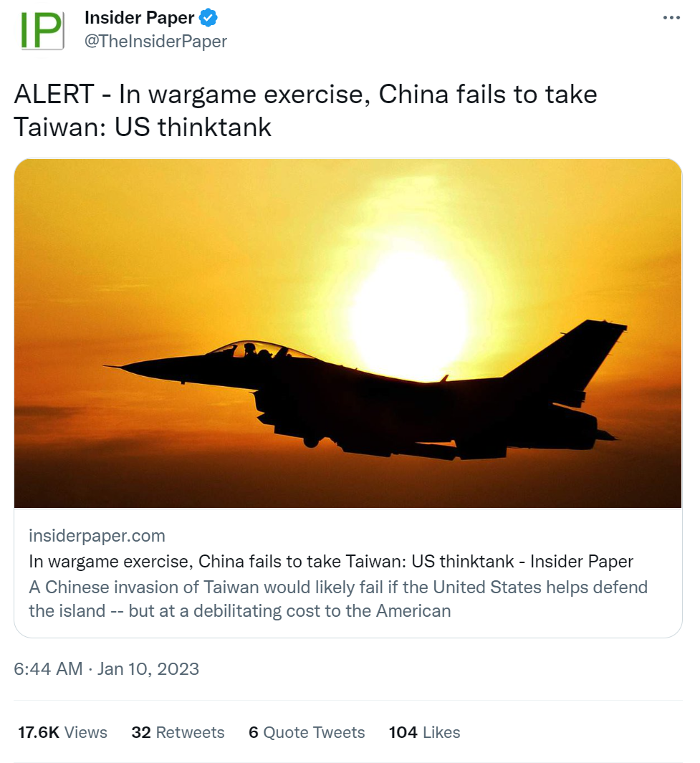
Task: Click the 6:44 AM timestamp
Action: pyautogui.click(x=48, y=669)
